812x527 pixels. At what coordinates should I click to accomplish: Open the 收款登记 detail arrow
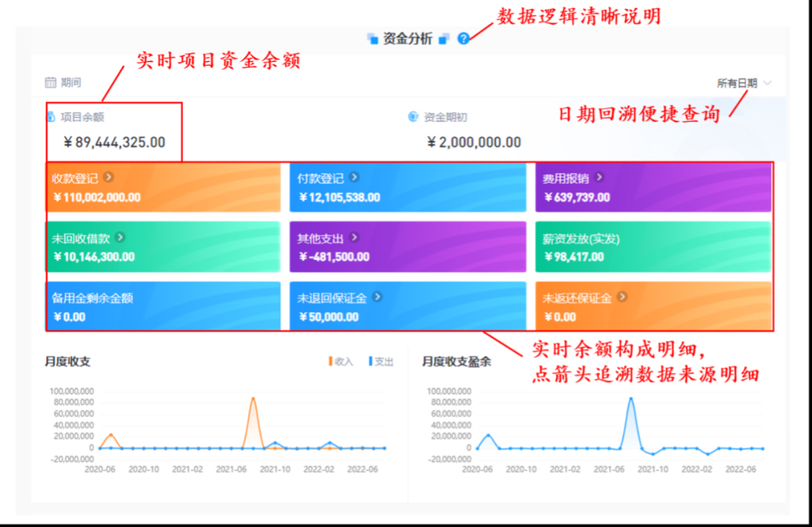[x=109, y=177]
